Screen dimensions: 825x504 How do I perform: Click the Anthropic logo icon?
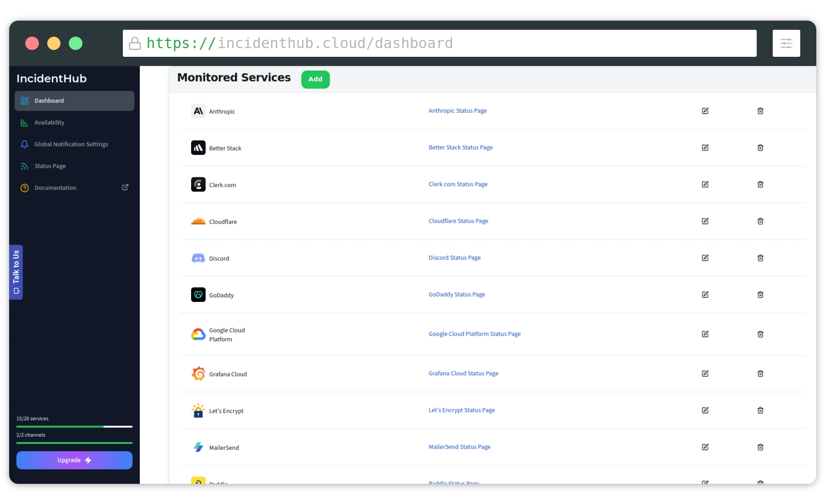[198, 111]
